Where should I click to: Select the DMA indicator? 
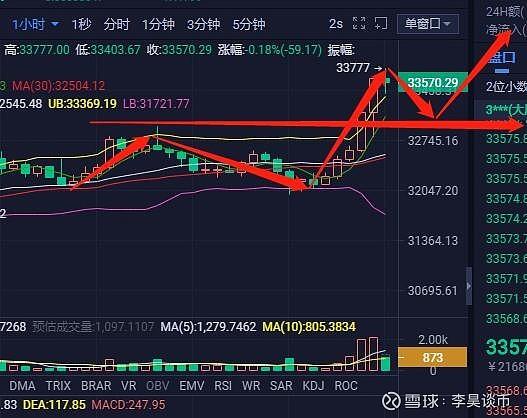pos(22,386)
